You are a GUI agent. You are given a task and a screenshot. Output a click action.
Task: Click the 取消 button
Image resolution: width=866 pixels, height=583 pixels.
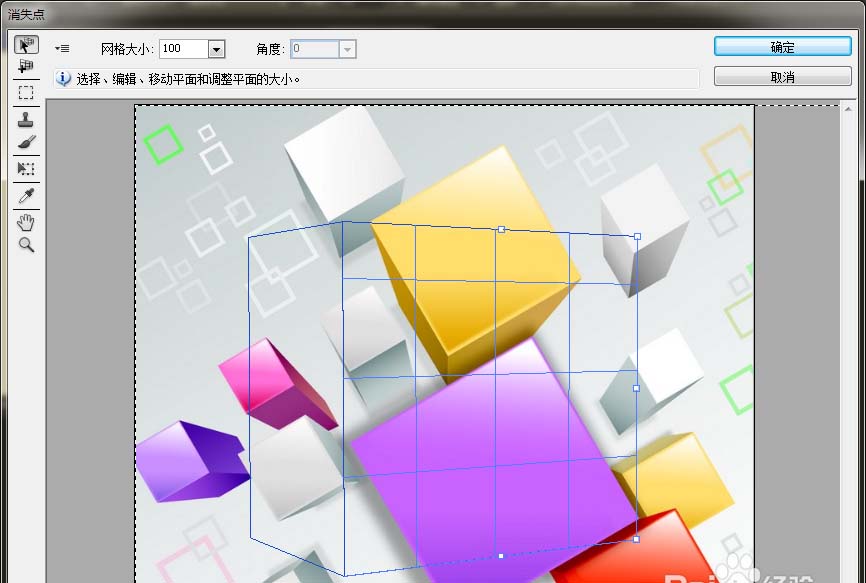click(x=783, y=76)
